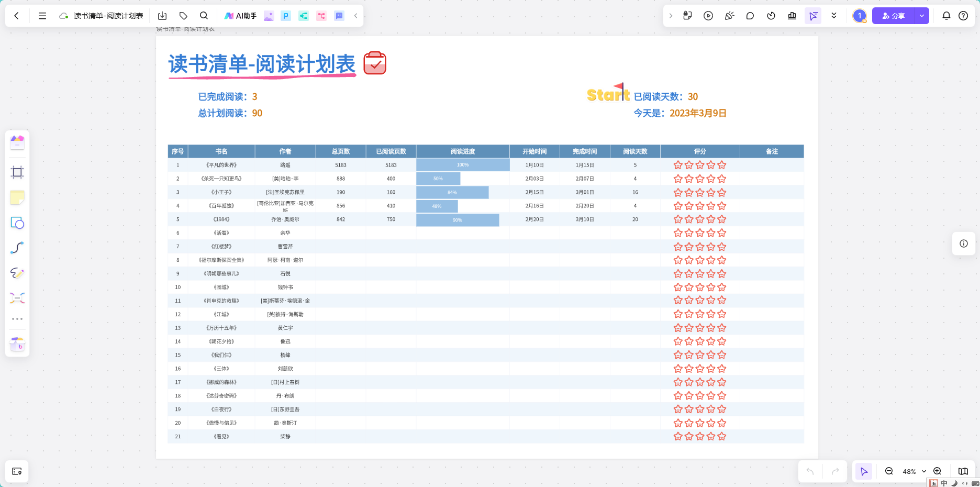Image resolution: width=980 pixels, height=487 pixels.
Task: Click the IME moon icon in tray
Action: click(954, 483)
